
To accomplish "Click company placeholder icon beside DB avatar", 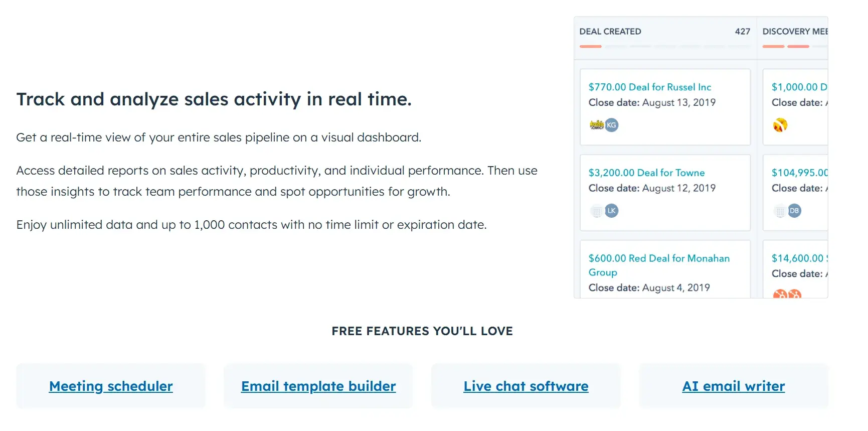I will click(780, 211).
